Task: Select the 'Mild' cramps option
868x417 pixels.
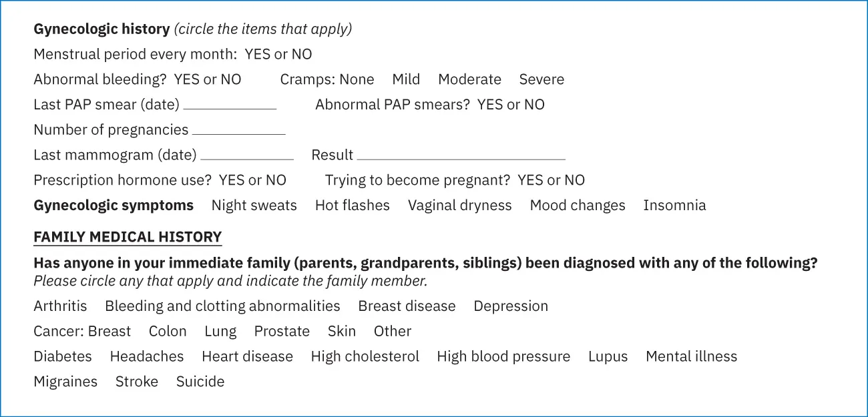Action: click(406, 79)
